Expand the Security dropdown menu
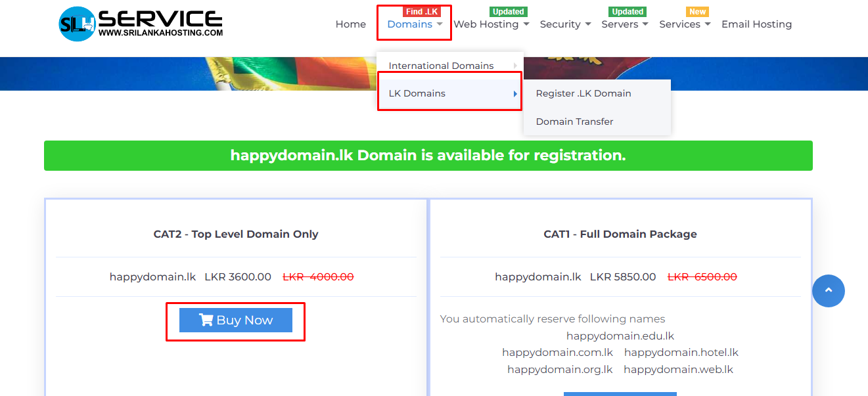The height and width of the screenshot is (396, 868). pyautogui.click(x=565, y=24)
